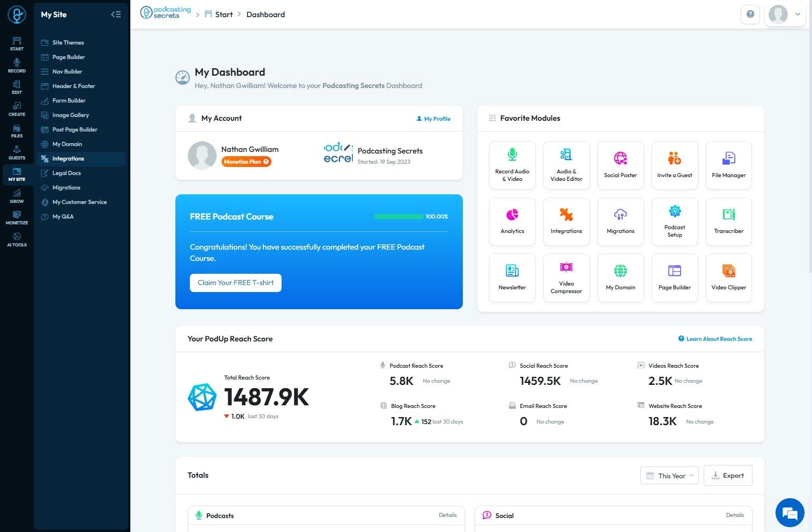
Task: Claim Your FREE T-shirt
Action: pyautogui.click(x=235, y=283)
